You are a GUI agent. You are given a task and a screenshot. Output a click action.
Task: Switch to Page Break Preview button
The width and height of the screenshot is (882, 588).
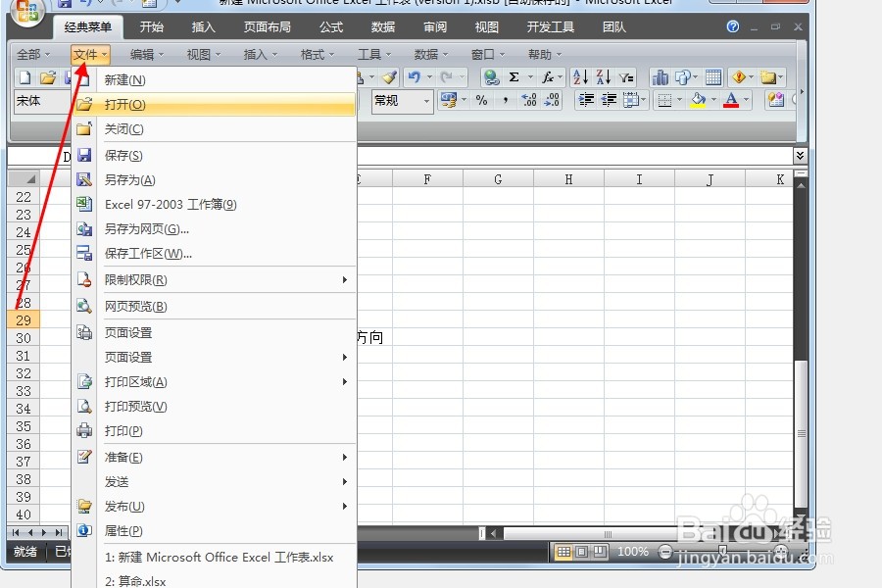600,552
